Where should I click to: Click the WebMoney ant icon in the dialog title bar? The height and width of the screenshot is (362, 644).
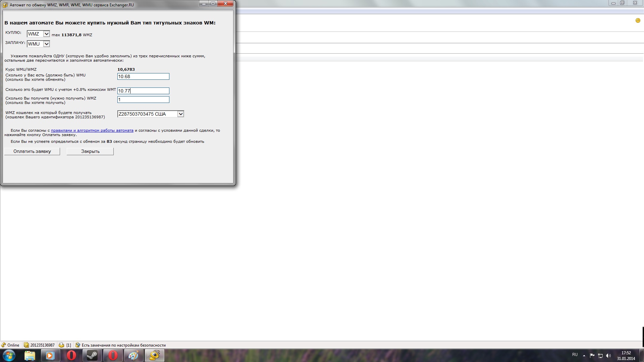click(x=5, y=5)
